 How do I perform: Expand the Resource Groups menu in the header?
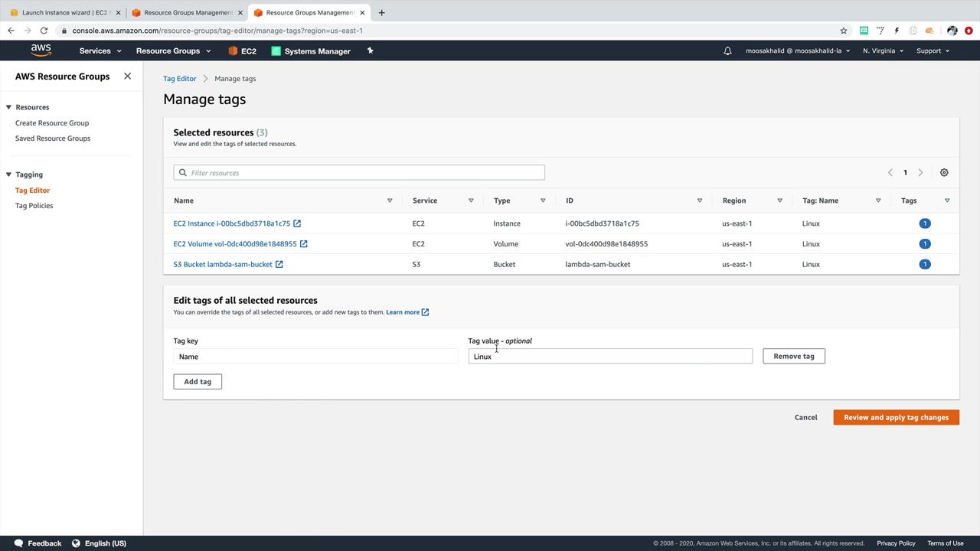click(173, 51)
